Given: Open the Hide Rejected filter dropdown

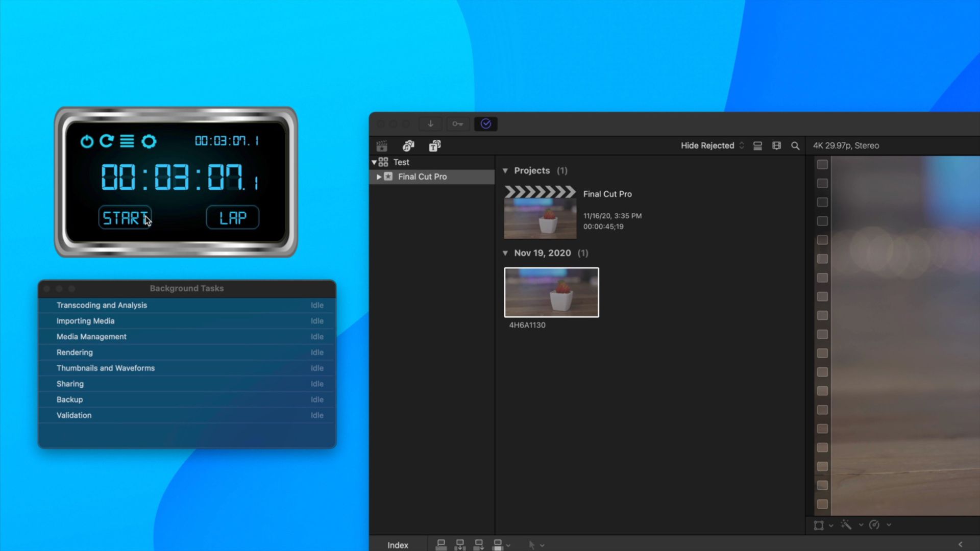Looking at the screenshot, I should click(x=712, y=146).
